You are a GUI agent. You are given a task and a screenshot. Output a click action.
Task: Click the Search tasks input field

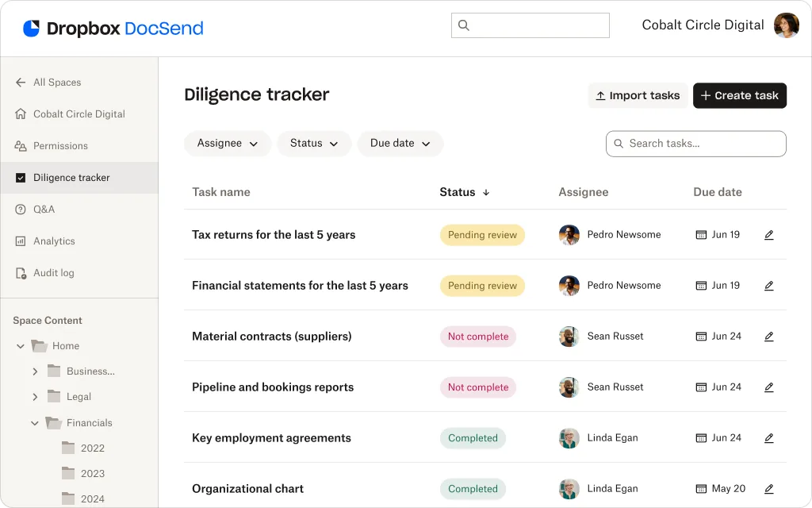click(x=695, y=144)
